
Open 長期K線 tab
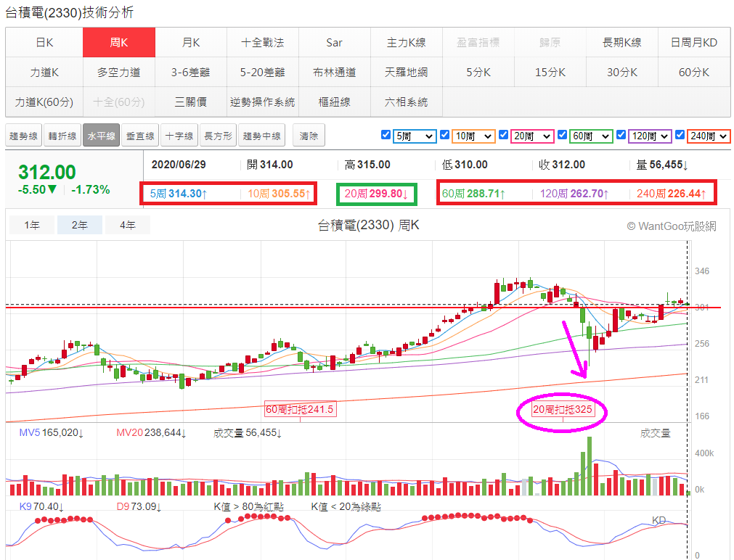click(x=621, y=43)
